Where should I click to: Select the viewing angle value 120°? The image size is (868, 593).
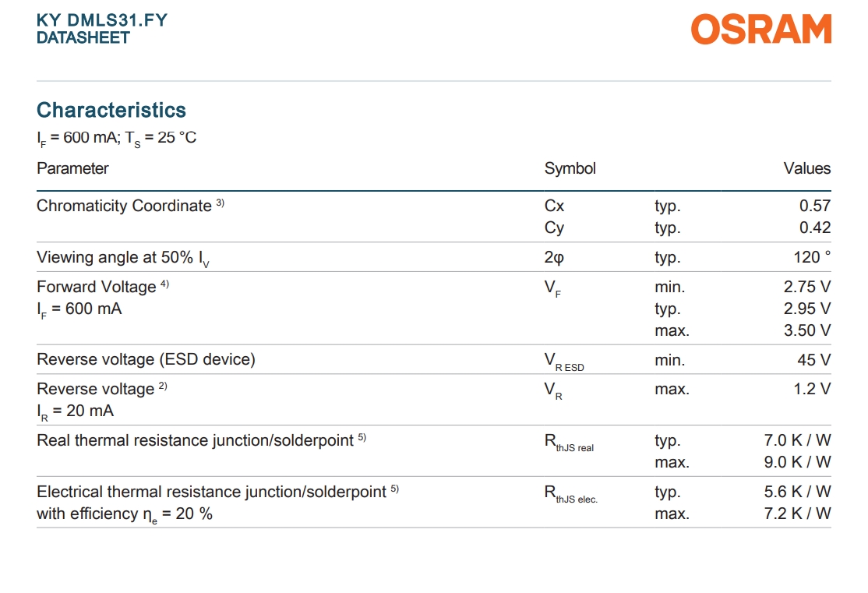[812, 257]
